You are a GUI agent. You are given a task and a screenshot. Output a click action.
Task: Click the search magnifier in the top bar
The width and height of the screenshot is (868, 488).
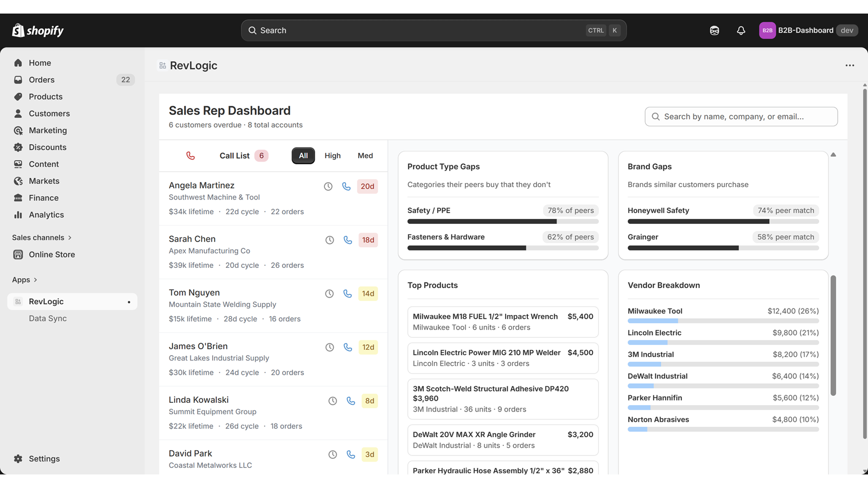(x=252, y=30)
